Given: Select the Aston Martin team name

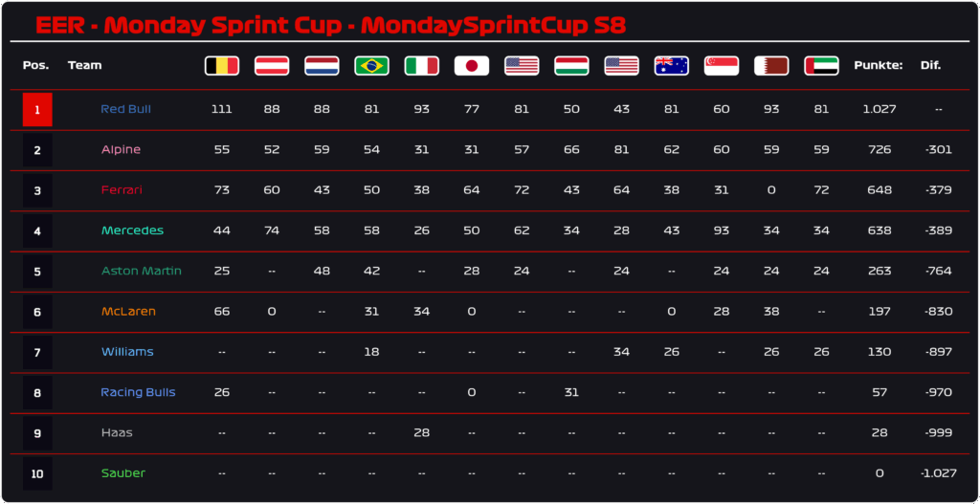Looking at the screenshot, I should point(142,271).
